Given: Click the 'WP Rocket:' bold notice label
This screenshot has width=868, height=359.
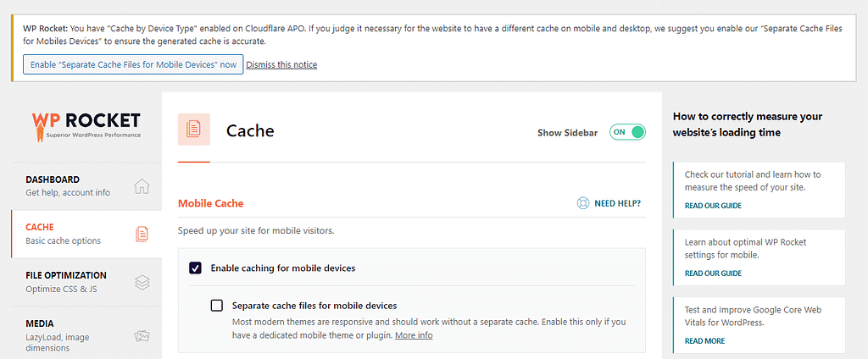Looking at the screenshot, I should (44, 29).
